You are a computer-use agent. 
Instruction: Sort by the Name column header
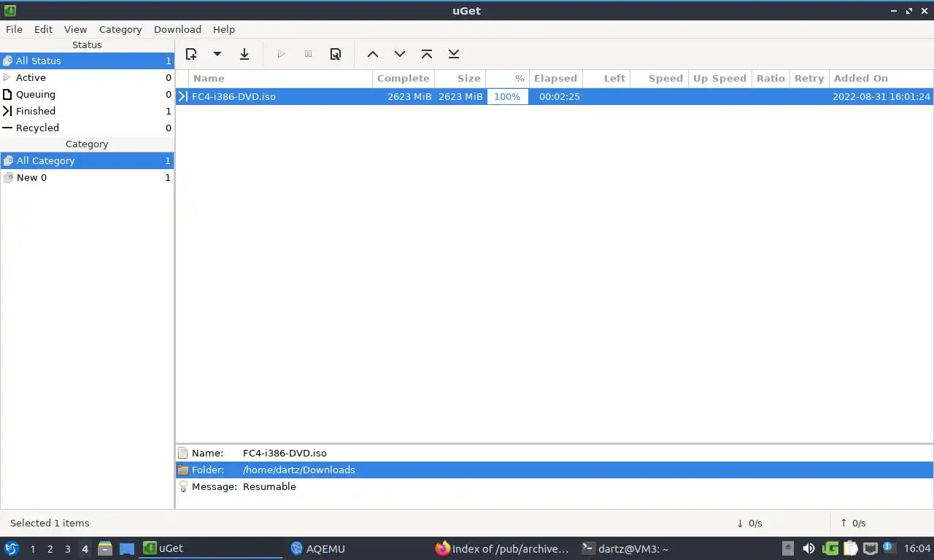pyautogui.click(x=281, y=78)
